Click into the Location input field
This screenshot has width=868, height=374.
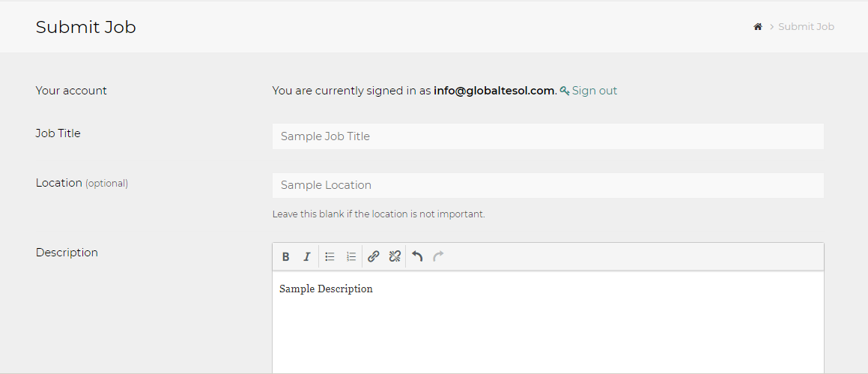[547, 185]
